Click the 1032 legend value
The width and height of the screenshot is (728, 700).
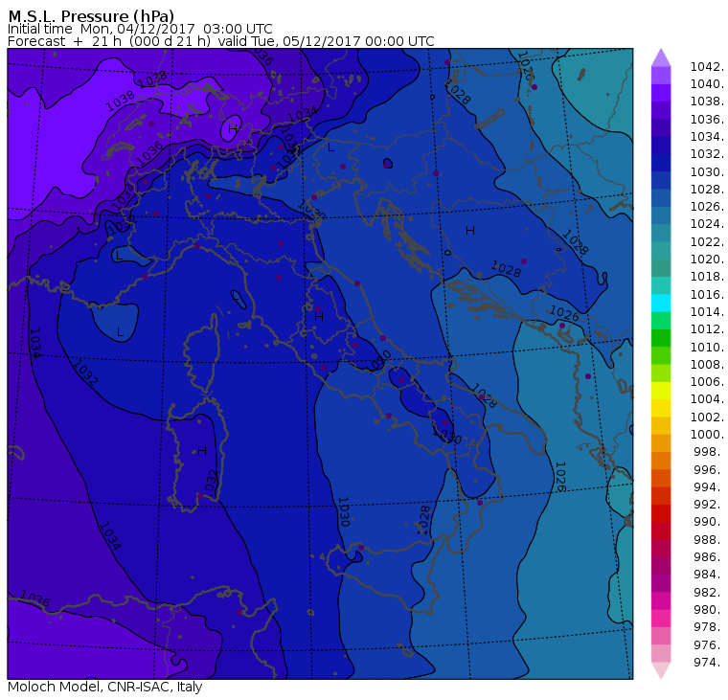tap(707, 154)
